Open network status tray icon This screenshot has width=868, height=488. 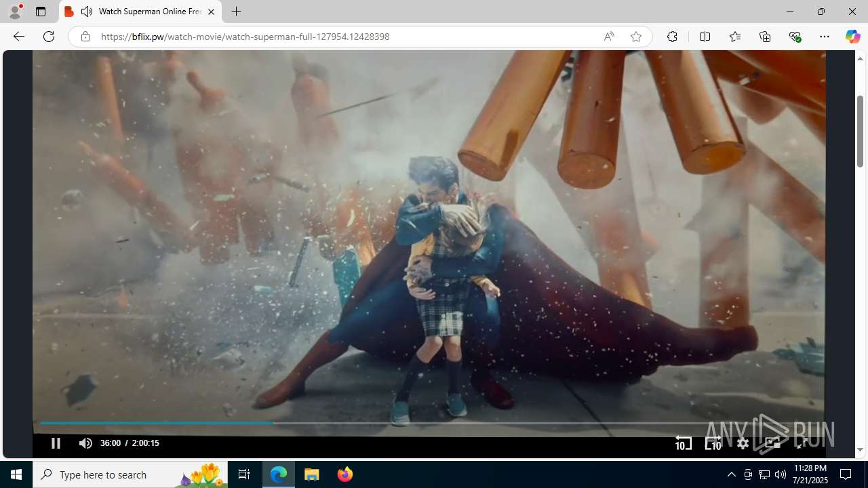coord(764,474)
